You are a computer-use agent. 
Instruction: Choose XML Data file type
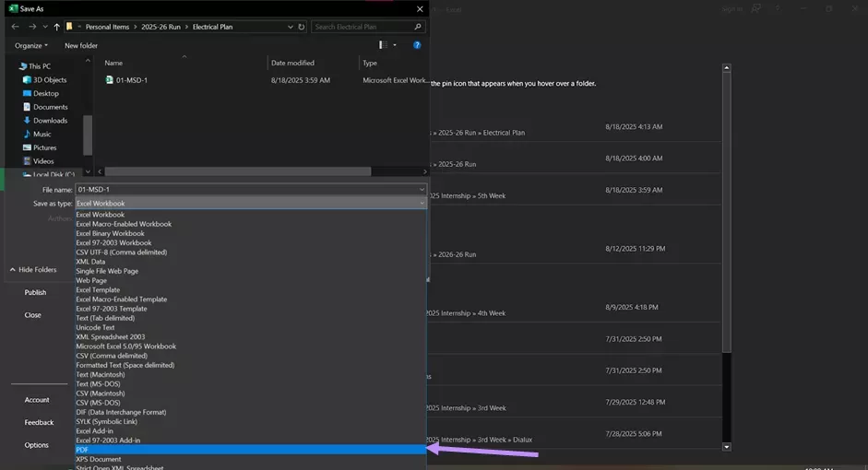click(251, 262)
